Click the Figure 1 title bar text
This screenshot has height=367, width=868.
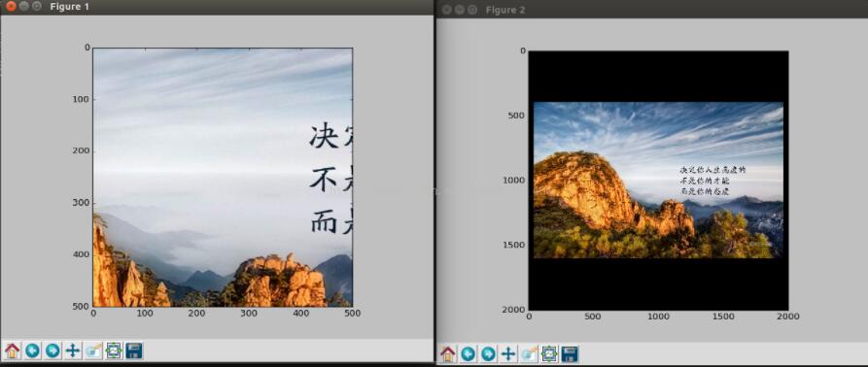(70, 7)
